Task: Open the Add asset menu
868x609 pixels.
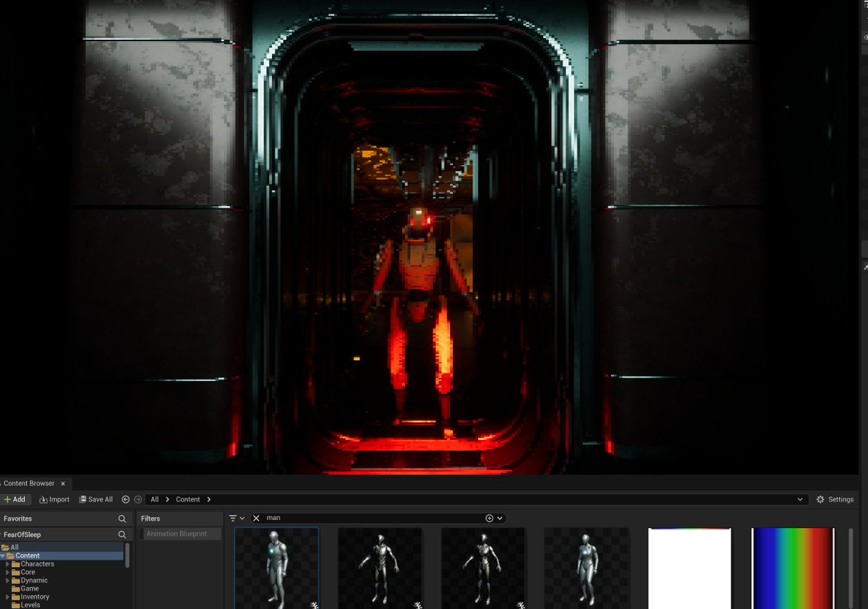Action: tap(15, 499)
